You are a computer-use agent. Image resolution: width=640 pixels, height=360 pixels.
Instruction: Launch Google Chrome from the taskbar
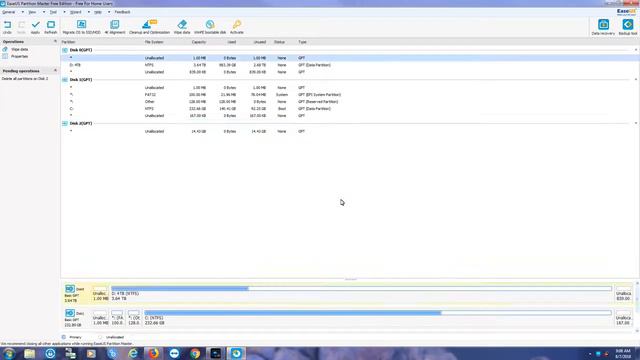tap(195, 353)
